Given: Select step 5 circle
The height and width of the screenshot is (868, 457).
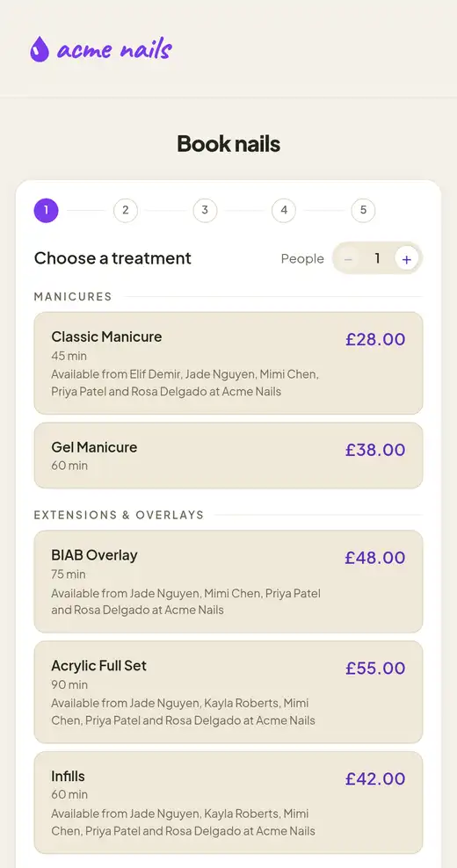Looking at the screenshot, I should pos(363,210).
